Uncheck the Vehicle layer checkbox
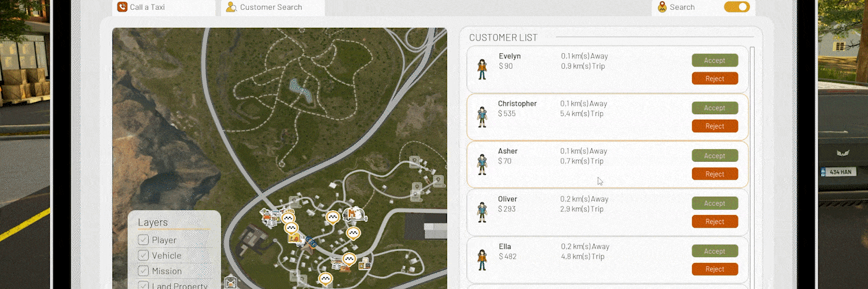 tap(143, 255)
